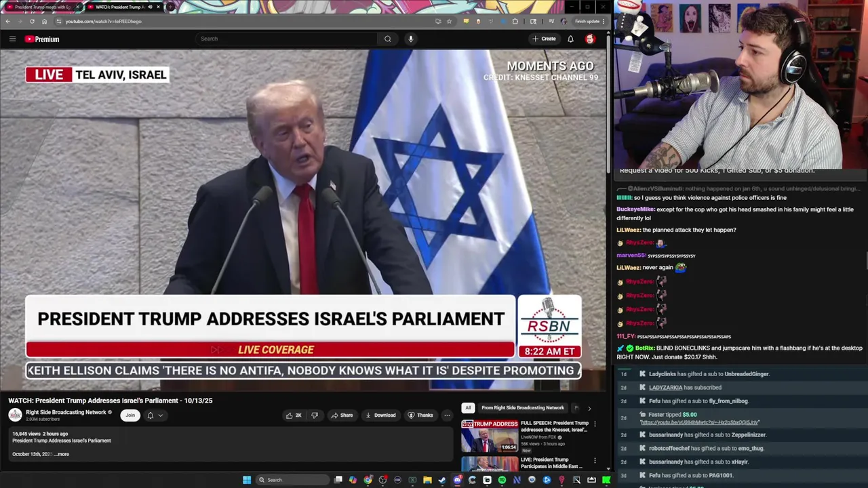Viewport: 868px width, 488px height.
Task: Open the Right Side Broadcasting Network channel avatar
Action: click(x=15, y=415)
